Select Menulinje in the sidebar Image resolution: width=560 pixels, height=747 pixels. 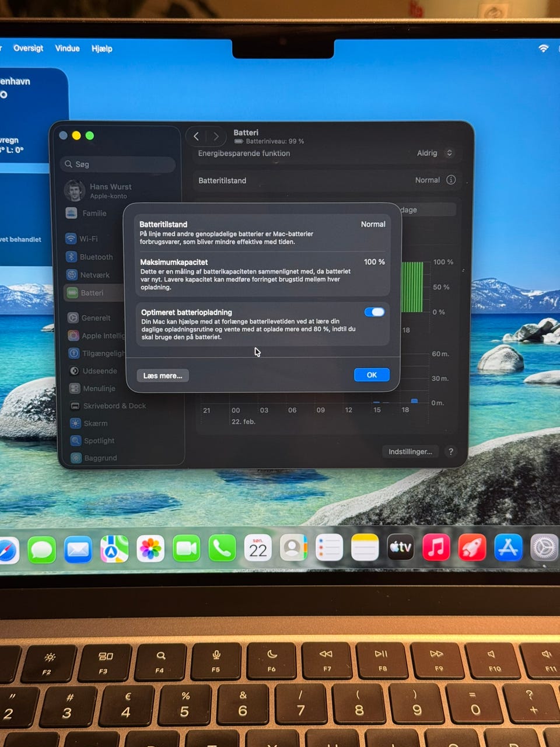click(92, 389)
